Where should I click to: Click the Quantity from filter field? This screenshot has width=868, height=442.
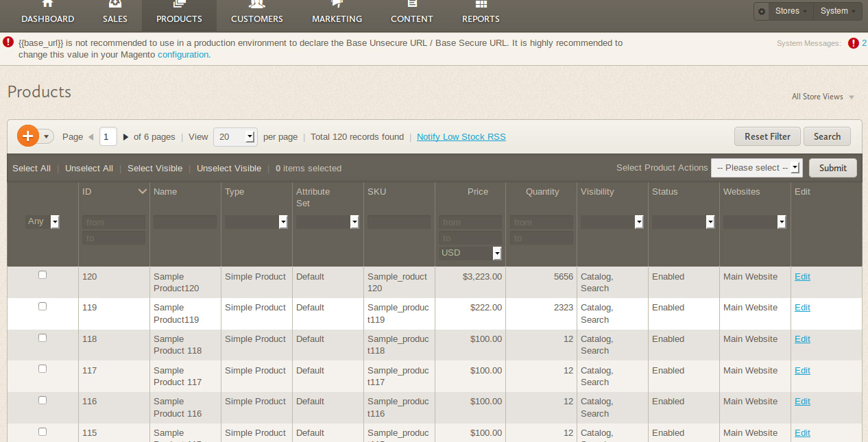[542, 222]
